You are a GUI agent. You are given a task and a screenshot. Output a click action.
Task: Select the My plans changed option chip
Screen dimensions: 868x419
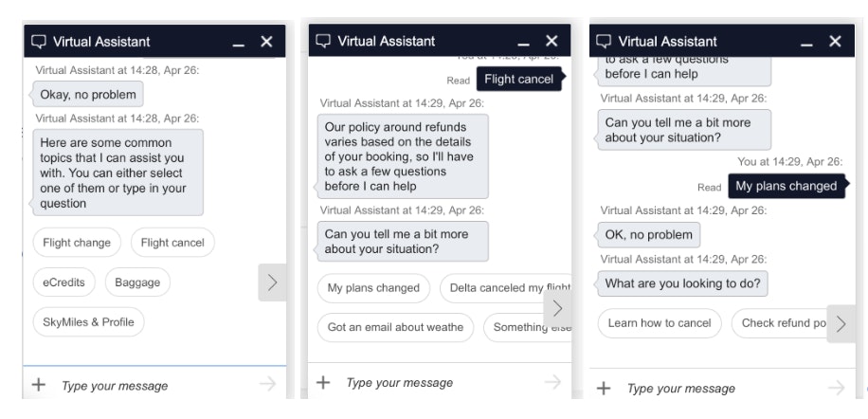[x=373, y=288]
